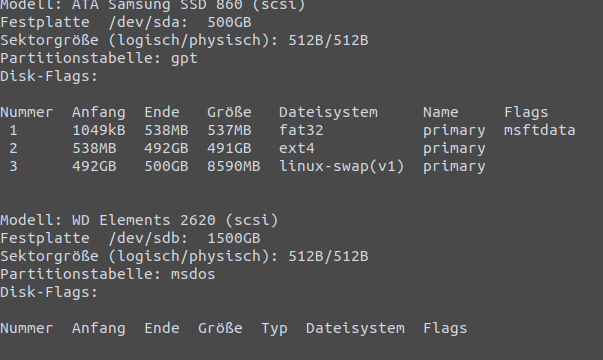Click the Name column header
603x360 pixels.
[x=441, y=112]
